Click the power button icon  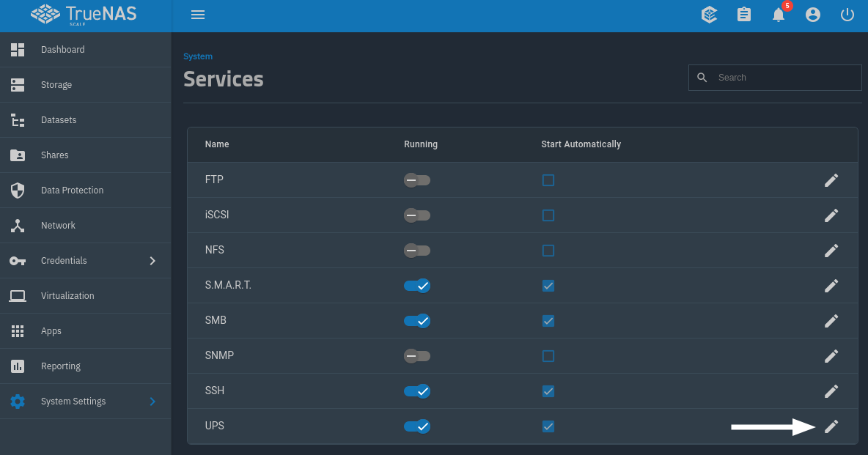point(847,15)
